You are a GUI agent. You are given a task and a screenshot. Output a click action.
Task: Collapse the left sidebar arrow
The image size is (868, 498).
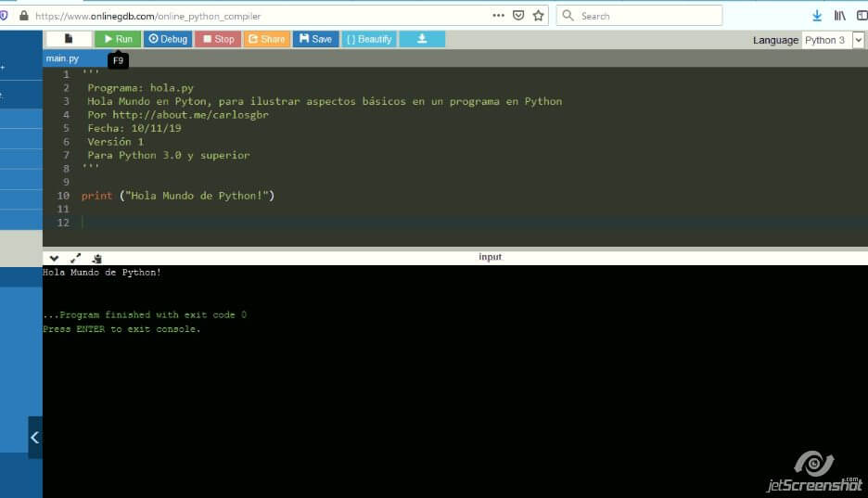[x=35, y=437]
